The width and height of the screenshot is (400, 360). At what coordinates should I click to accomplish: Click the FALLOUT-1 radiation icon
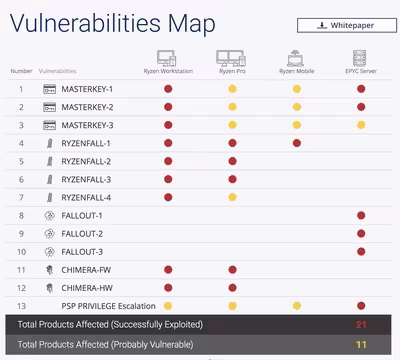pyautogui.click(x=50, y=216)
